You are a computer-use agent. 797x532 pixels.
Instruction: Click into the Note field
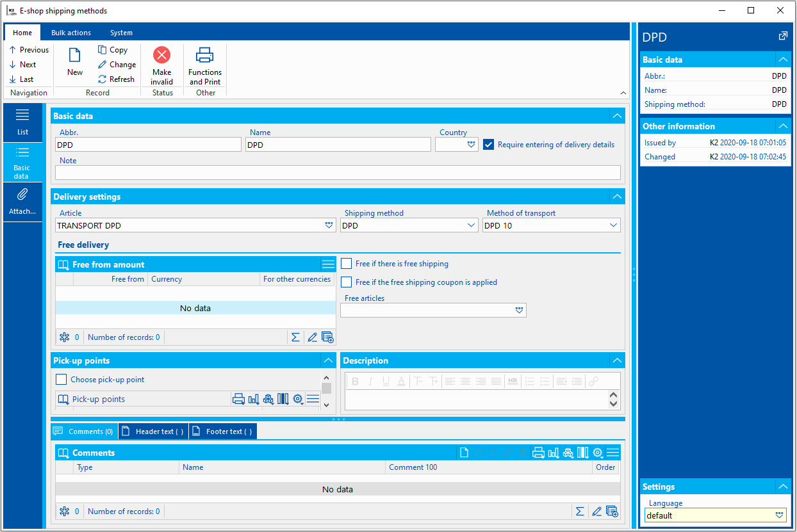coord(338,172)
